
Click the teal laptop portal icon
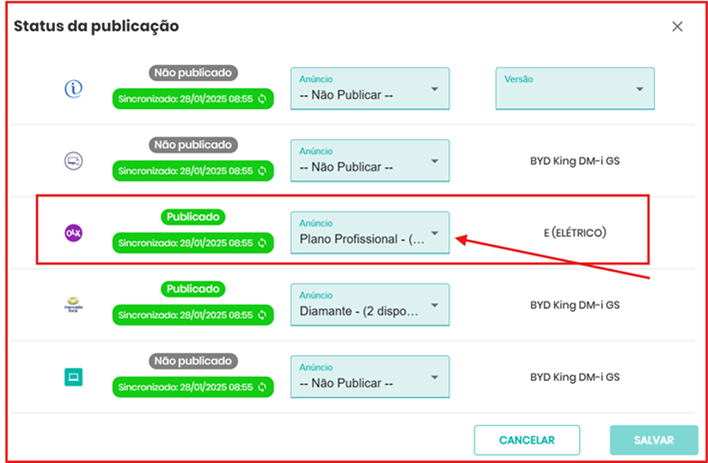[x=73, y=377]
